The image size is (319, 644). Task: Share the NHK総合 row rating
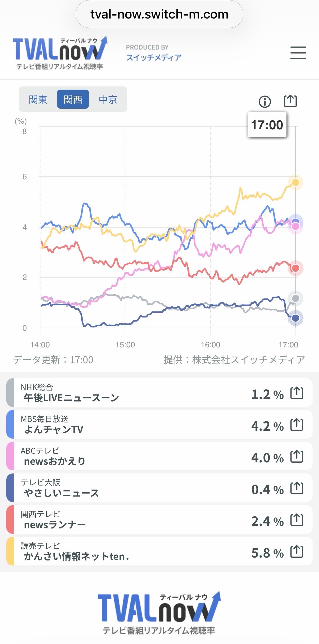[x=297, y=393]
